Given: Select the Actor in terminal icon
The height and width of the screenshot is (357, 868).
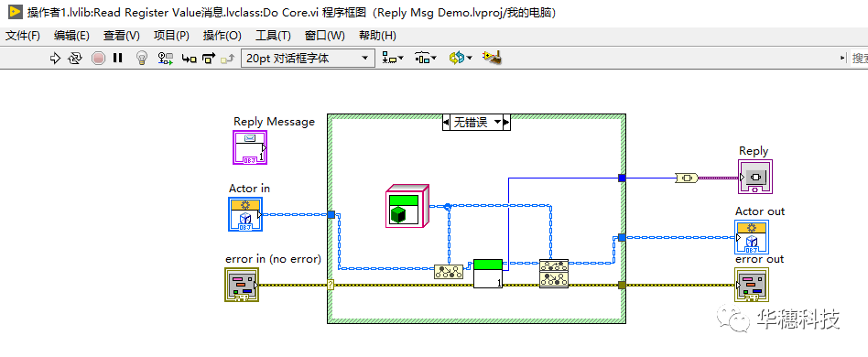Looking at the screenshot, I should 245,213.
